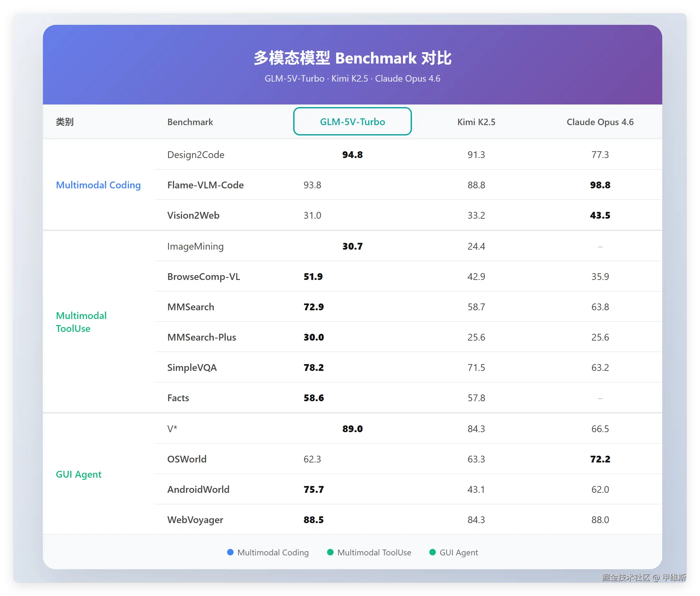Click the bold 94.8 Design2Code score
This screenshot has width=700, height=596.
[352, 155]
